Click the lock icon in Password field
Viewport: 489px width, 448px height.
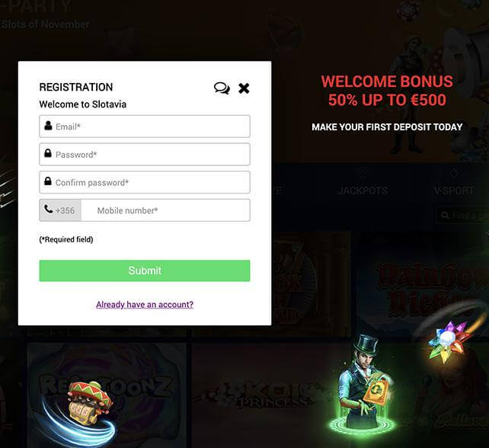[48, 153]
